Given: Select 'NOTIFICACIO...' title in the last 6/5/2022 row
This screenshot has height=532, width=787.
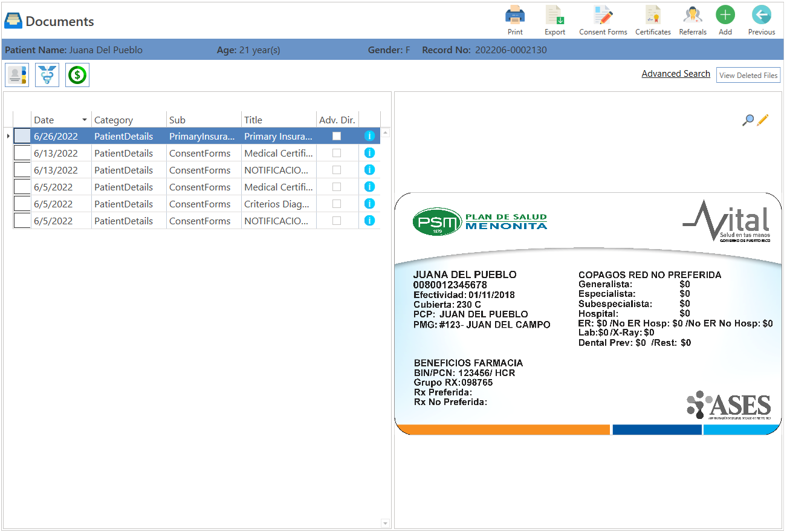Looking at the screenshot, I should [279, 221].
